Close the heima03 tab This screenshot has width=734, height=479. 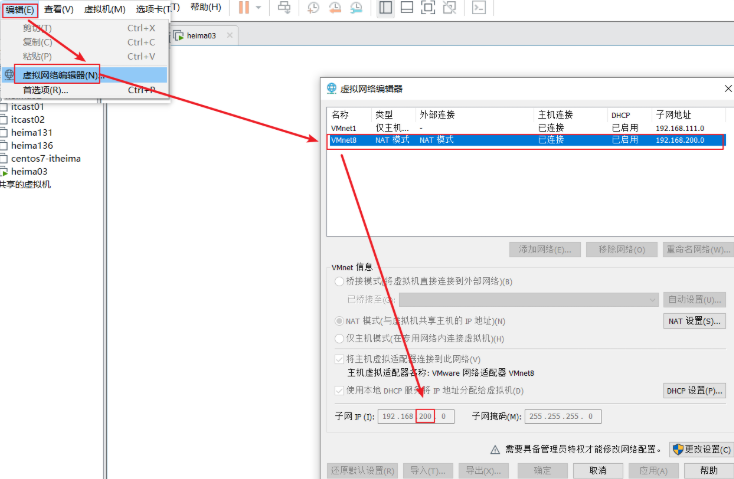tap(229, 35)
